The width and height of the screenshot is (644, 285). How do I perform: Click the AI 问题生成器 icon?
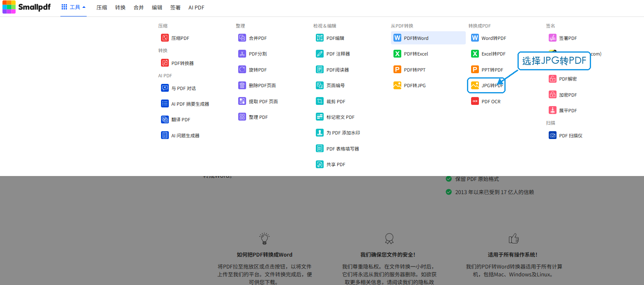point(165,135)
